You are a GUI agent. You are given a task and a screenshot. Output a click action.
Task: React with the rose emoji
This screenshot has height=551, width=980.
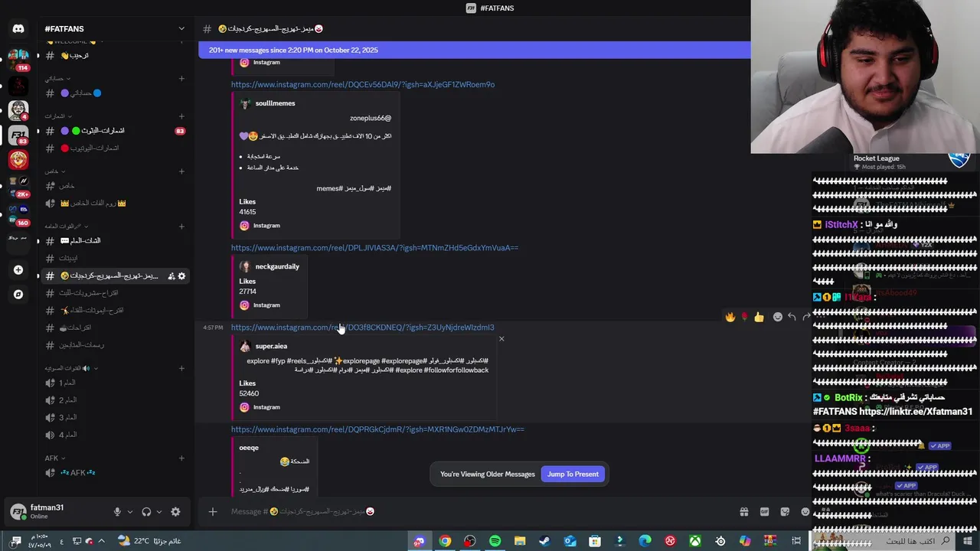pyautogui.click(x=744, y=317)
